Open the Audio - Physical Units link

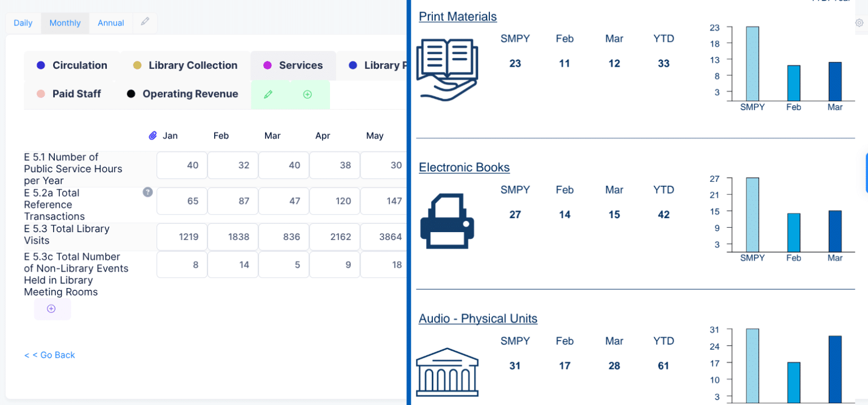478,319
